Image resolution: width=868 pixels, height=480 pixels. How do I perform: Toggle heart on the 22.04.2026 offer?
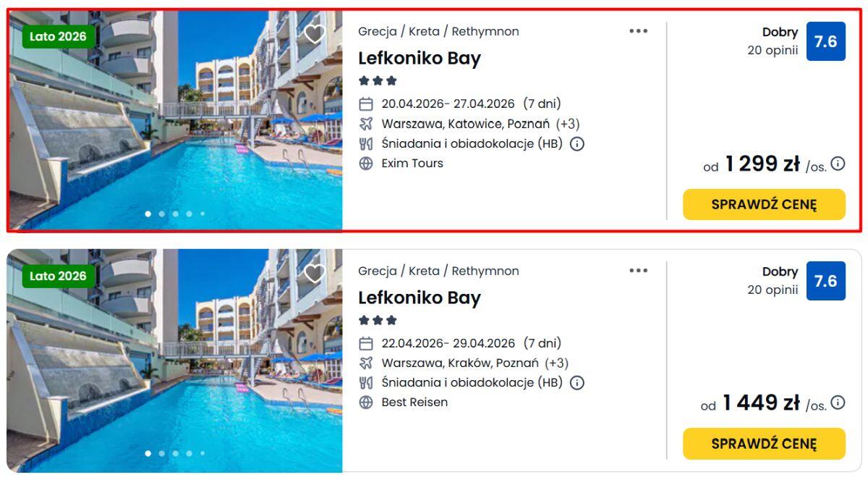point(314,274)
